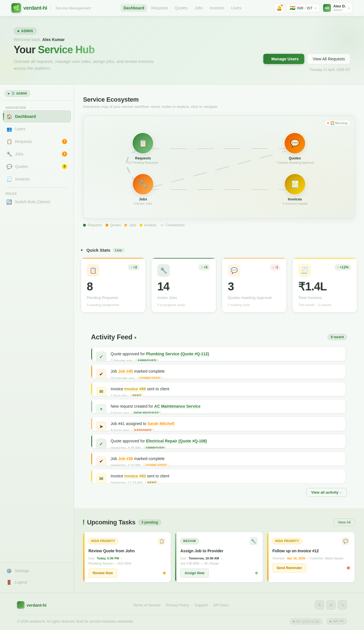364x630 pixels.
Task: Click chat icon on Follow up on Invoice #12 task
Action: 346,541
